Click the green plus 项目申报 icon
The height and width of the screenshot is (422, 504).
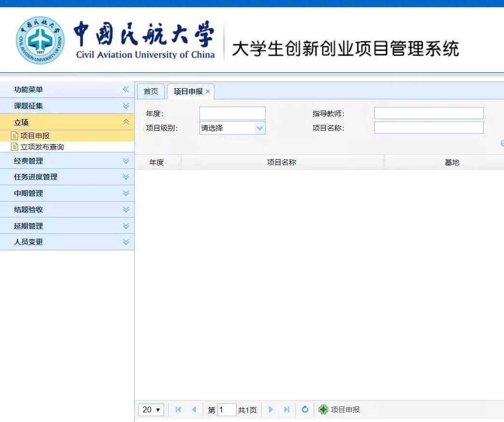(323, 409)
